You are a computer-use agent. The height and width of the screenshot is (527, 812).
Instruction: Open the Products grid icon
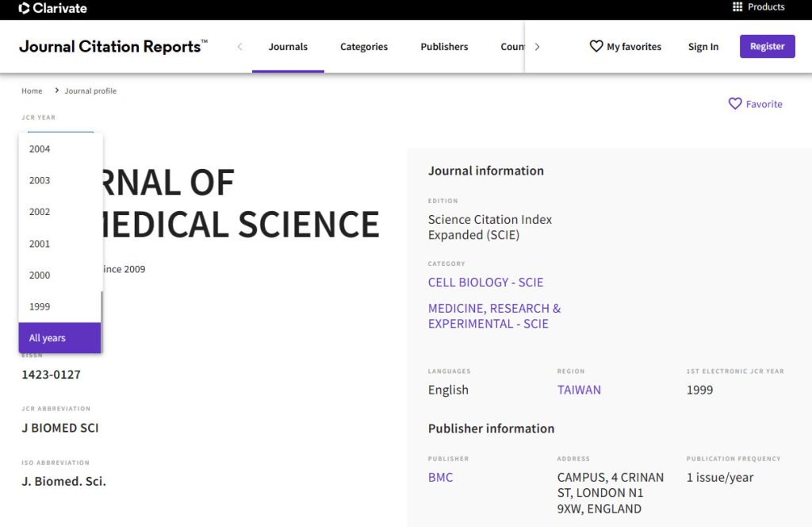pyautogui.click(x=737, y=6)
